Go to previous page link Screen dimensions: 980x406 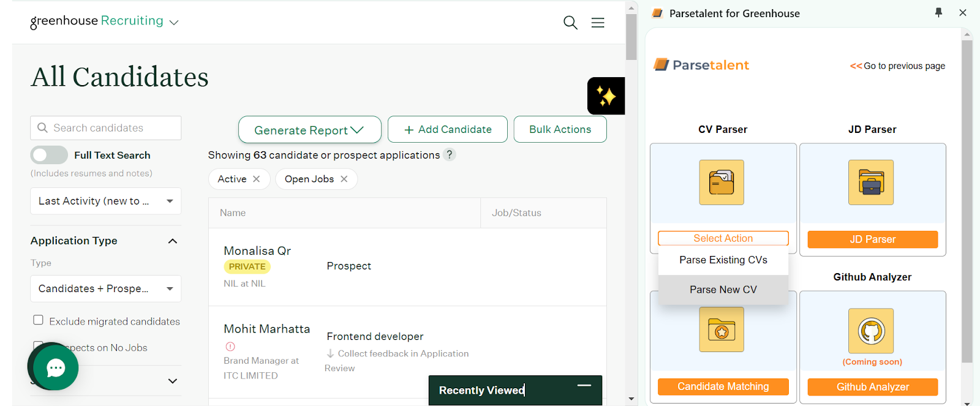click(897, 66)
